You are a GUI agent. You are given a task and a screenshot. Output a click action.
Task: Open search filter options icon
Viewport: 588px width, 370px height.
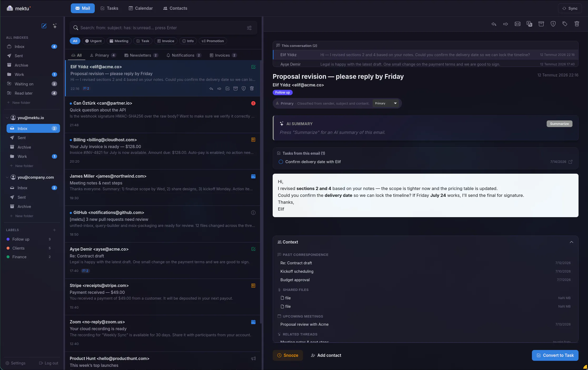(249, 28)
